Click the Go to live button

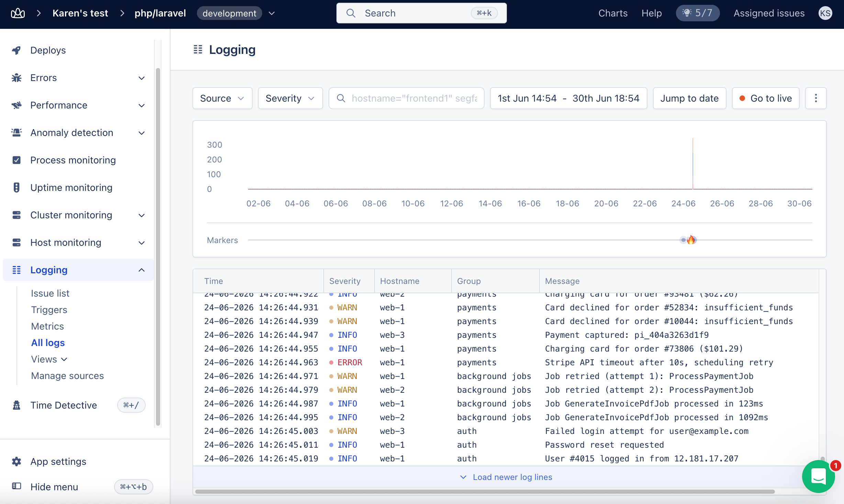coord(766,98)
